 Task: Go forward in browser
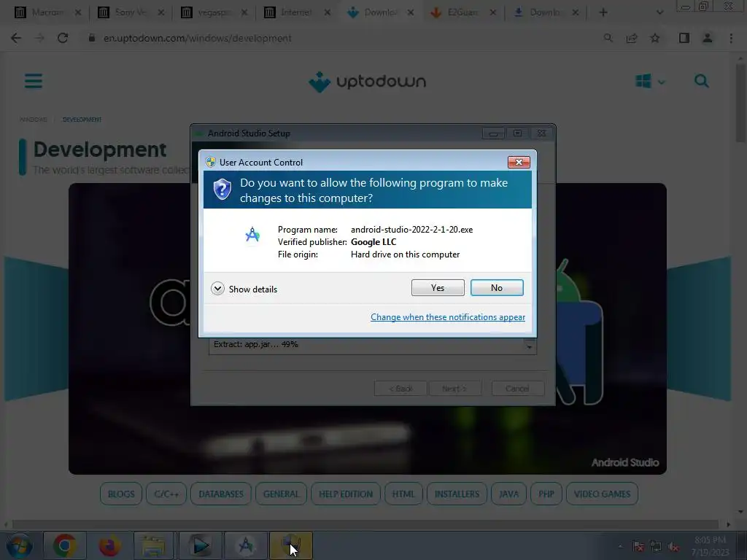tap(39, 38)
